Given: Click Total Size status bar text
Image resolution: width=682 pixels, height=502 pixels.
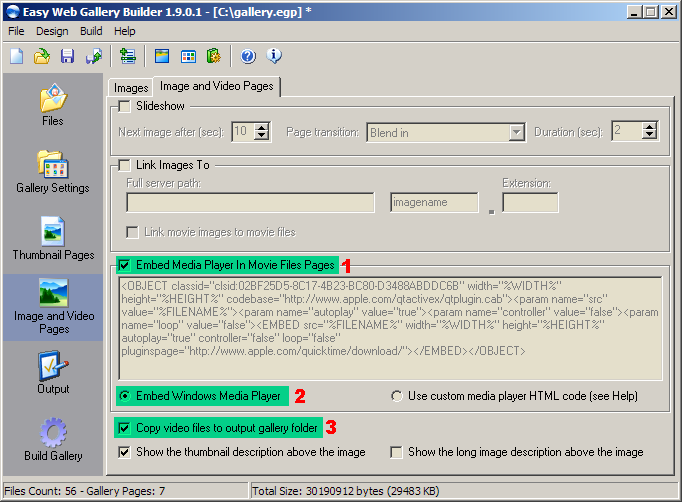Looking at the screenshot, I should 346,491.
